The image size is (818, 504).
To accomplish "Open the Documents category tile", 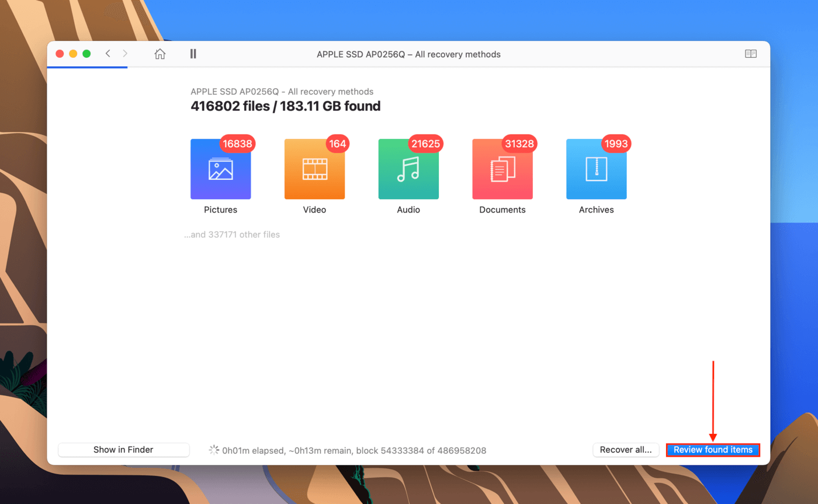I will click(x=502, y=169).
